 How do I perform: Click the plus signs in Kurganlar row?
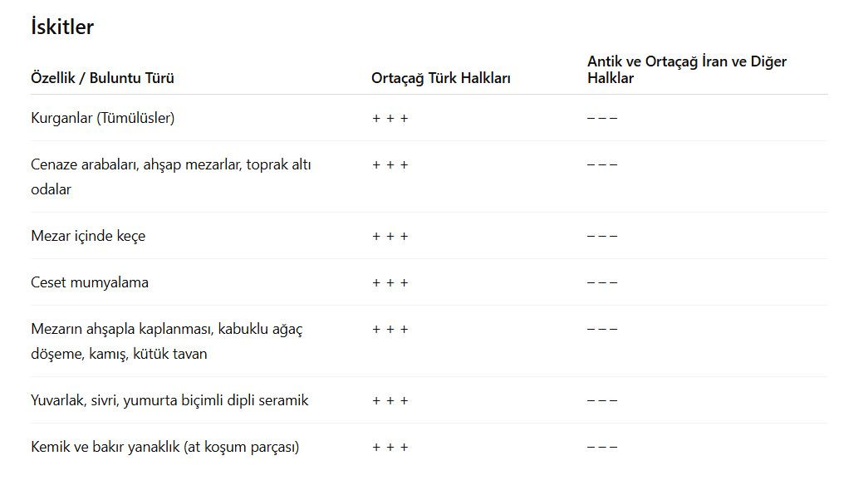[x=390, y=119]
